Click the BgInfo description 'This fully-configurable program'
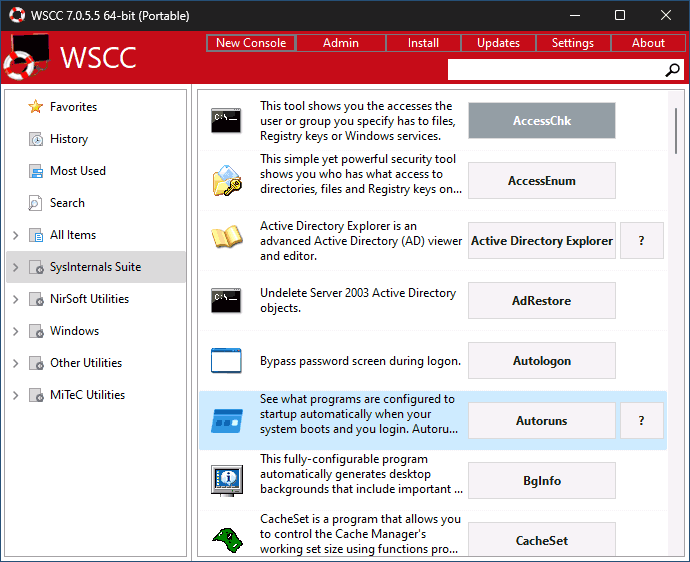690x562 pixels. point(361,474)
